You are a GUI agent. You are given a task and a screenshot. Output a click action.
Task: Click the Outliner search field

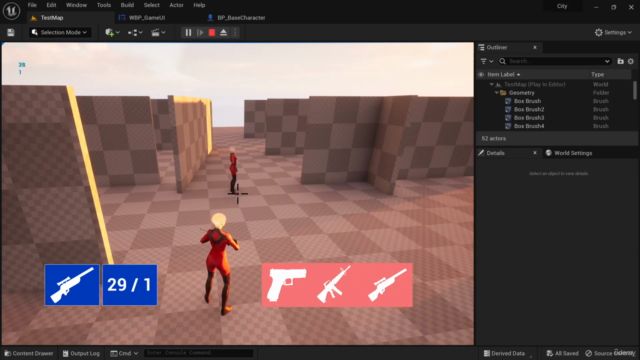555,61
